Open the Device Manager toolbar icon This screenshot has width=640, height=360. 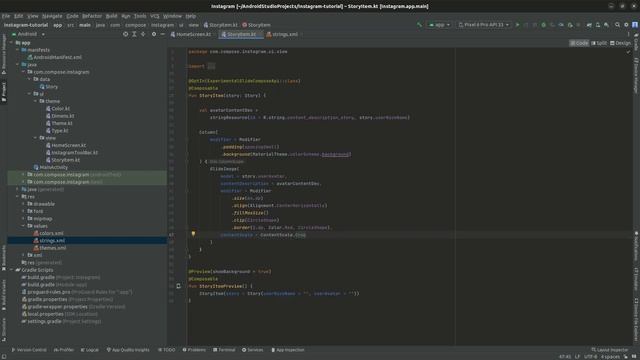(598, 25)
